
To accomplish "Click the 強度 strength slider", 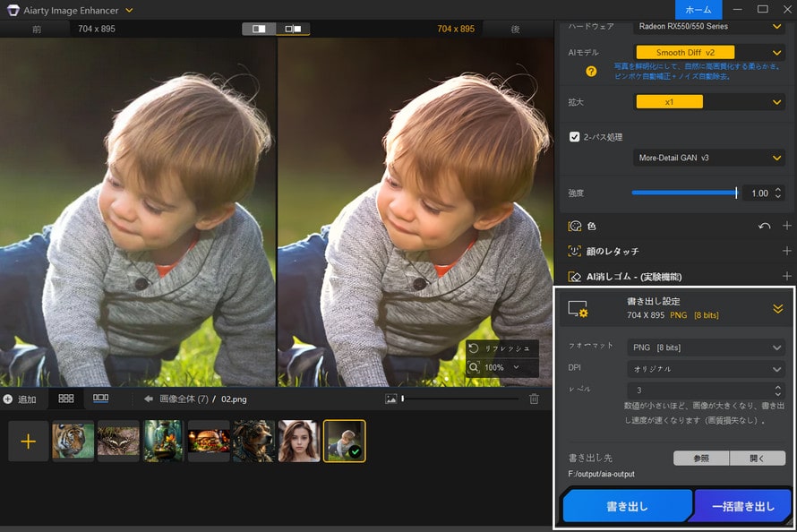I will click(683, 192).
